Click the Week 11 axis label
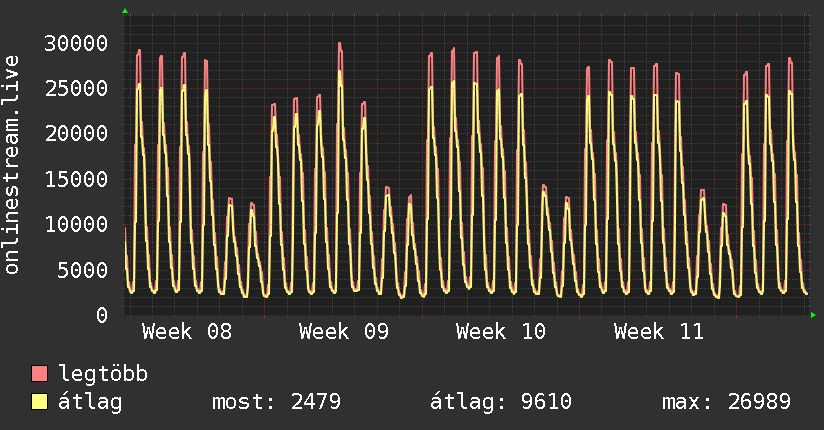The image size is (824, 430). 659,331
